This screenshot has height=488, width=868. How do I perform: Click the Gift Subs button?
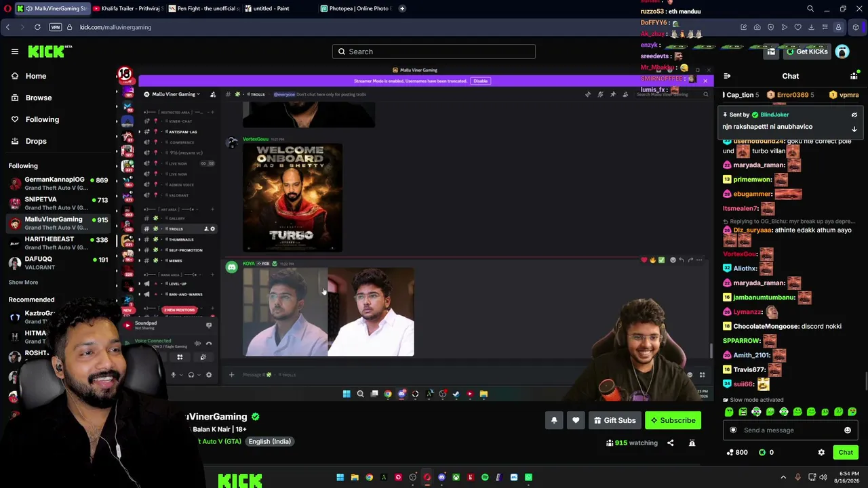pyautogui.click(x=615, y=420)
